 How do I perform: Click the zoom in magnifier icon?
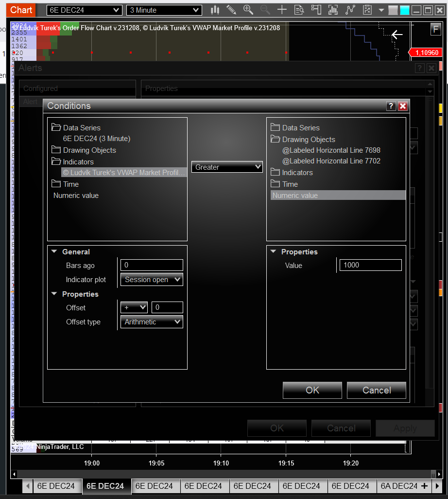(248, 10)
